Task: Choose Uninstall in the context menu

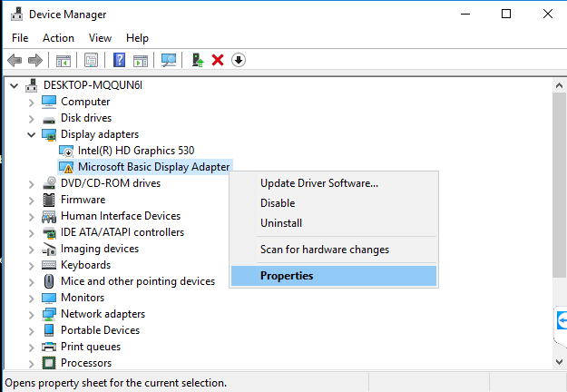Action: [x=334, y=223]
